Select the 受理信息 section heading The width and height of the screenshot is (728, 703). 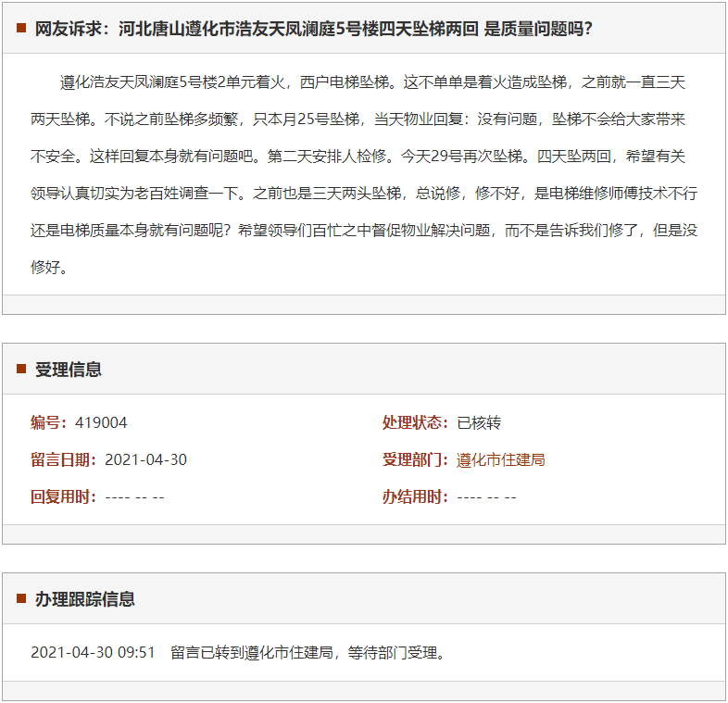point(69,370)
